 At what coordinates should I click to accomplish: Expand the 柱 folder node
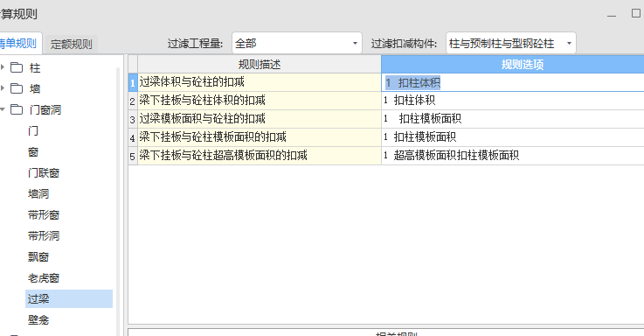(3, 67)
